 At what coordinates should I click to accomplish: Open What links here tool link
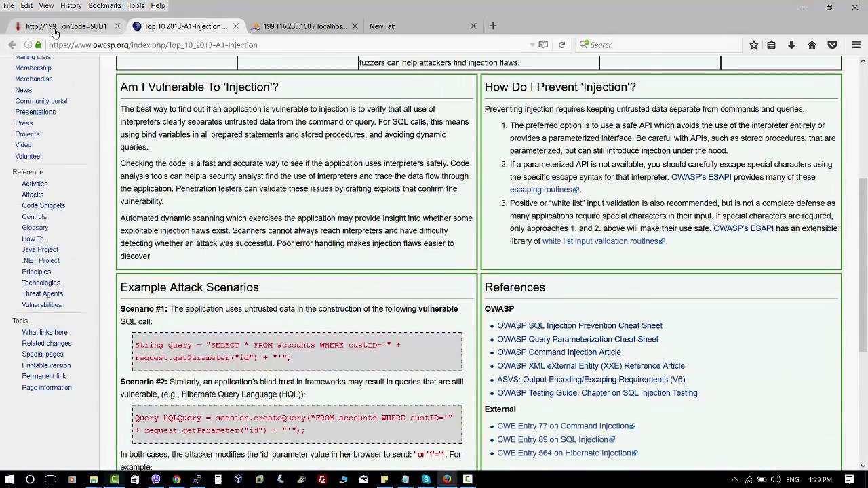(x=45, y=332)
